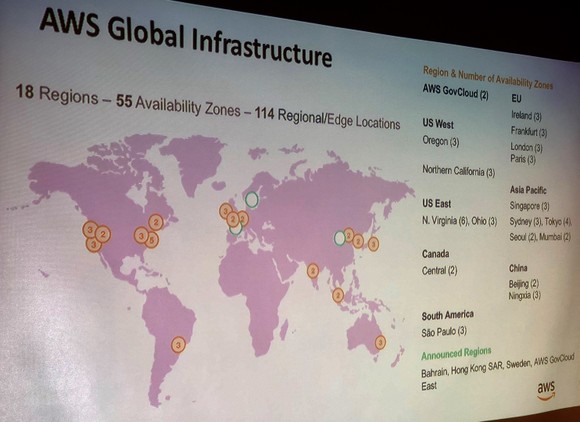580x422 pixels.
Task: Click 'Seoul (2)' entry
Action: [x=523, y=237]
